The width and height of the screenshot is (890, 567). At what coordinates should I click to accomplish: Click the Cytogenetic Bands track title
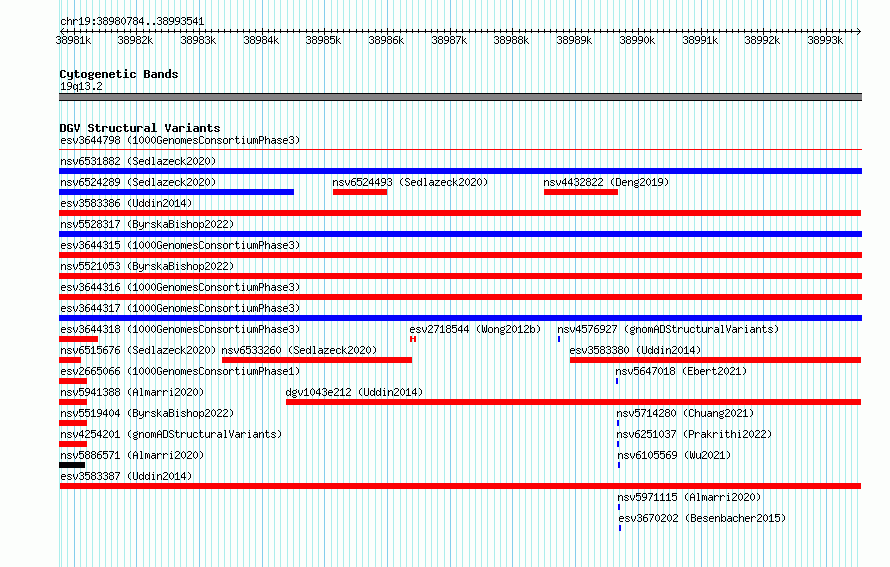[x=119, y=74]
